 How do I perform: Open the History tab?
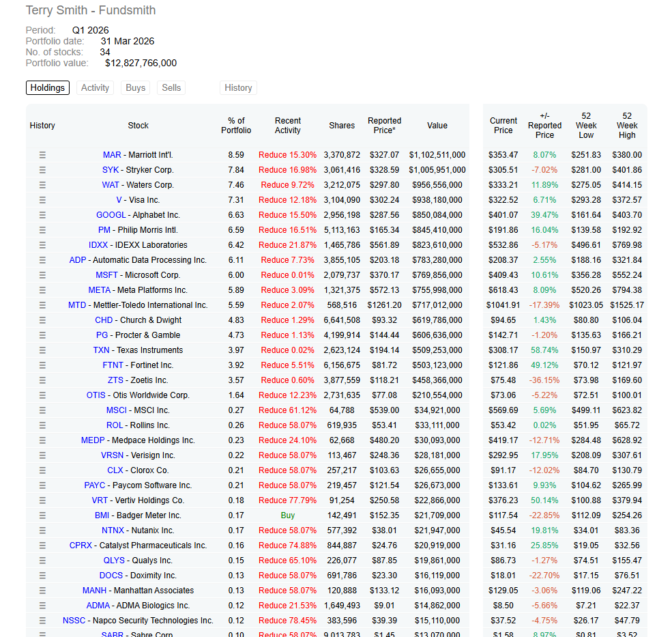(238, 87)
